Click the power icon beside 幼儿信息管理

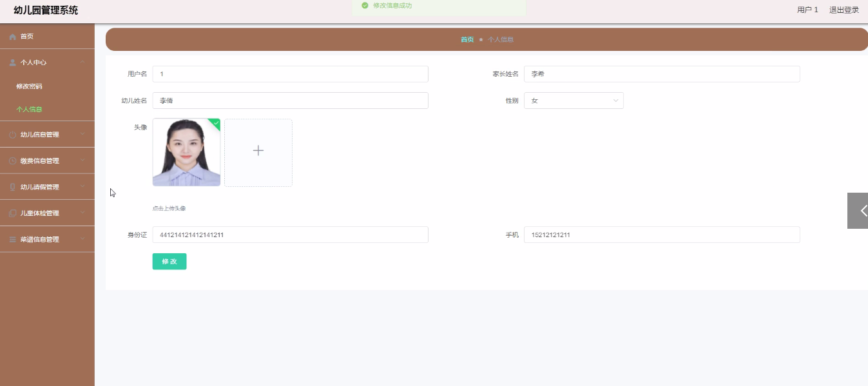pos(12,135)
